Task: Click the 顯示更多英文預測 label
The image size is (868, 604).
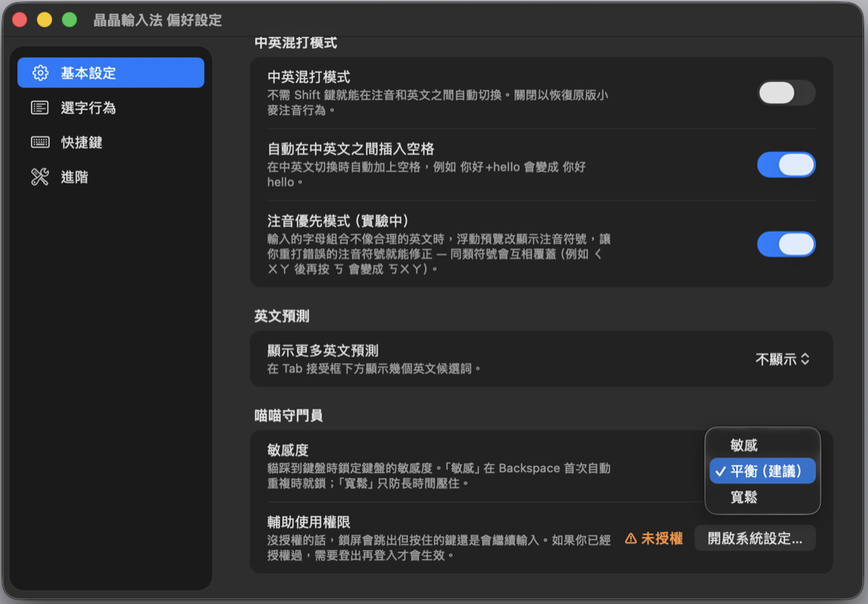Action: (x=323, y=350)
